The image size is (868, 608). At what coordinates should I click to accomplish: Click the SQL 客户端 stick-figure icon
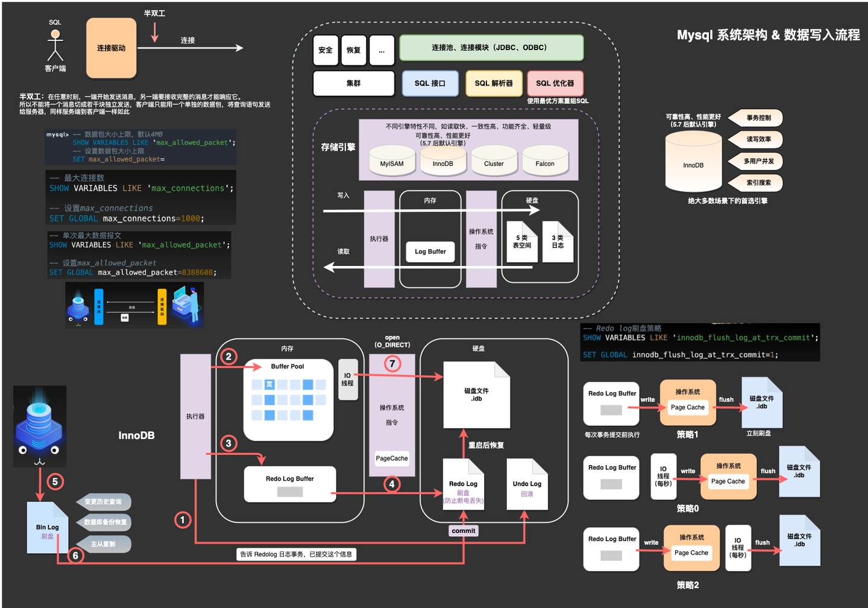[x=55, y=45]
